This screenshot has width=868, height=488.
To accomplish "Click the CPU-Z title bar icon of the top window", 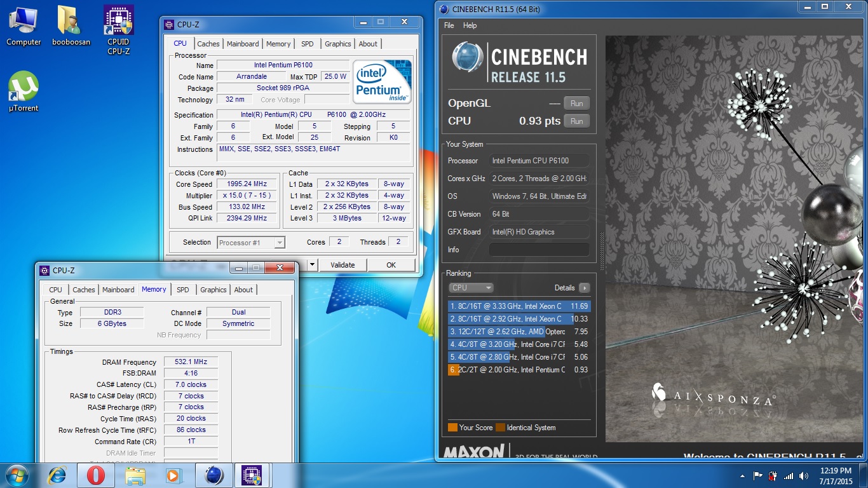I will [x=169, y=25].
